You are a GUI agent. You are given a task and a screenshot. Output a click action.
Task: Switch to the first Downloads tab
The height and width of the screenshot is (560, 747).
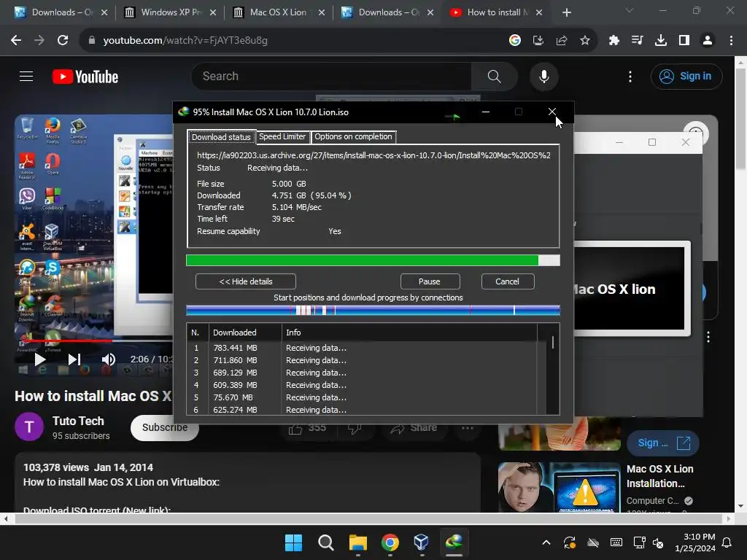[61, 12]
